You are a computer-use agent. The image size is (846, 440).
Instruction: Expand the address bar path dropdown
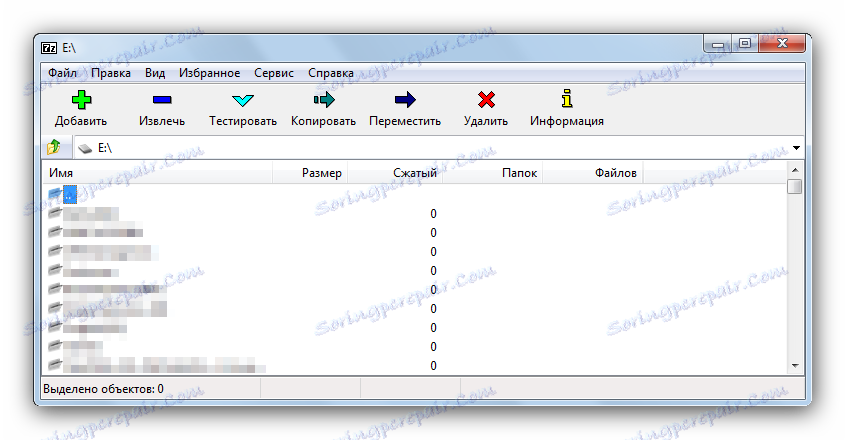click(x=796, y=148)
